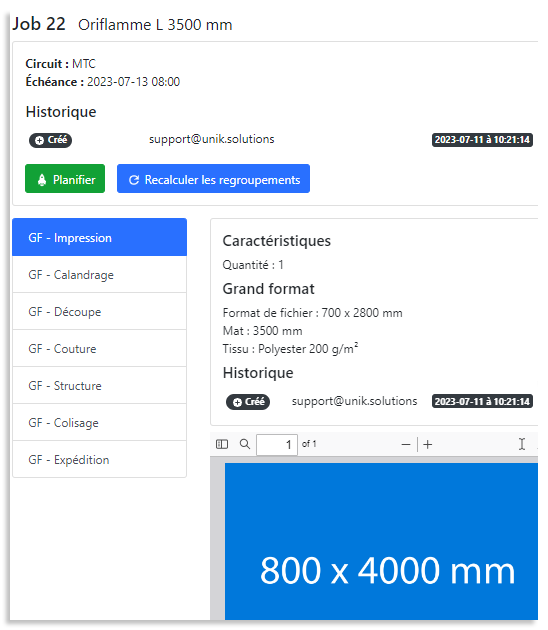
Task: Click the blue 800 x 4000 mm preview
Action: tap(381, 541)
